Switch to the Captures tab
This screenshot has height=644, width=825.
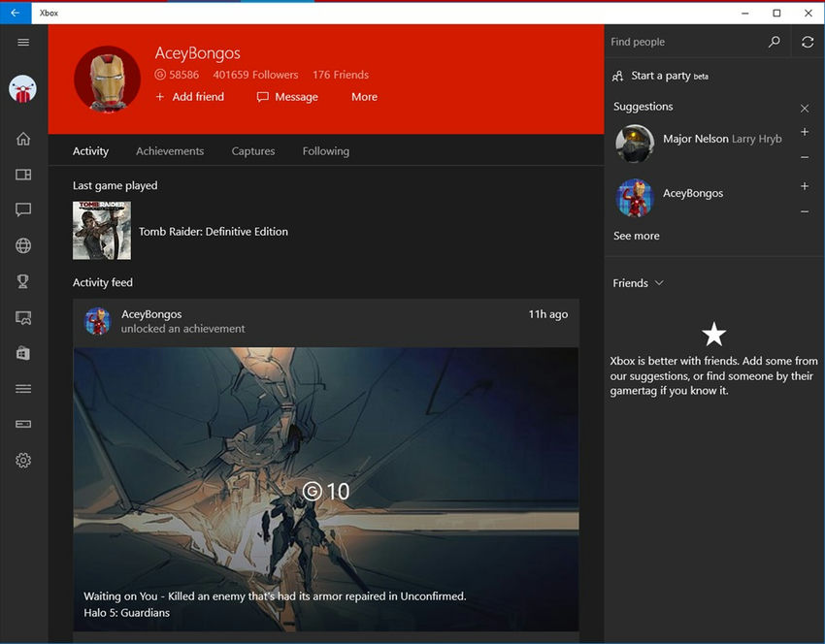coord(252,150)
